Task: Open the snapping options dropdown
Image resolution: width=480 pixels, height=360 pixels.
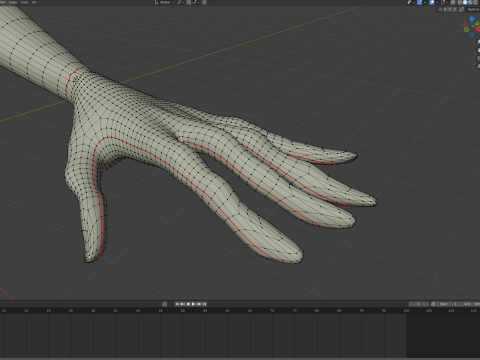Action: tap(195, 2)
